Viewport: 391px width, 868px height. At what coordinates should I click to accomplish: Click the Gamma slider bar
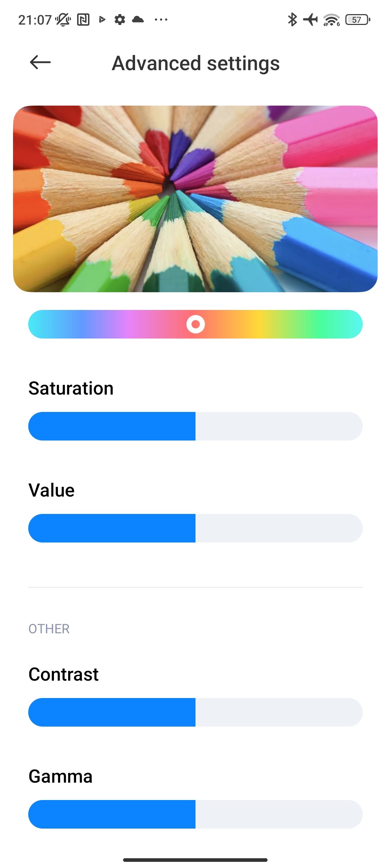195,814
